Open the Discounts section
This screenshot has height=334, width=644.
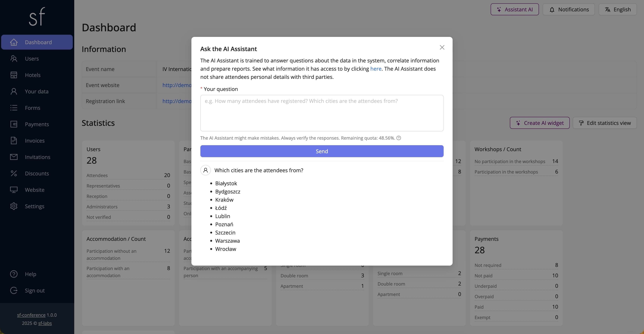37,173
